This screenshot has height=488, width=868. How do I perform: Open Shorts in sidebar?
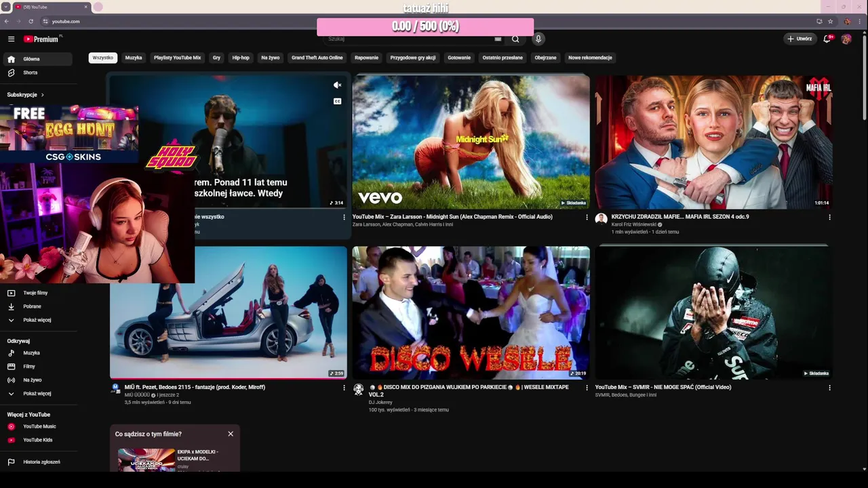pyautogui.click(x=37, y=73)
